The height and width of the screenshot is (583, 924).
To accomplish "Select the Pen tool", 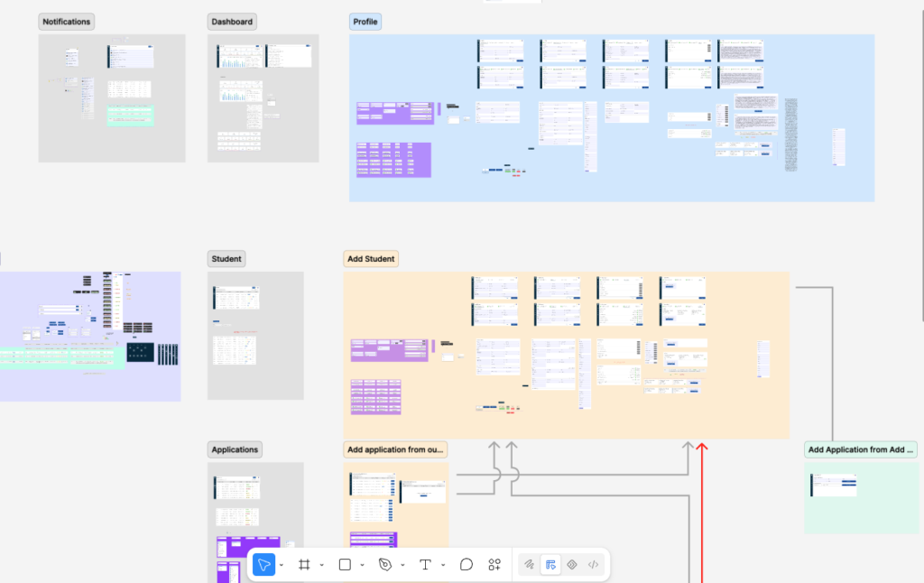I will (x=384, y=565).
